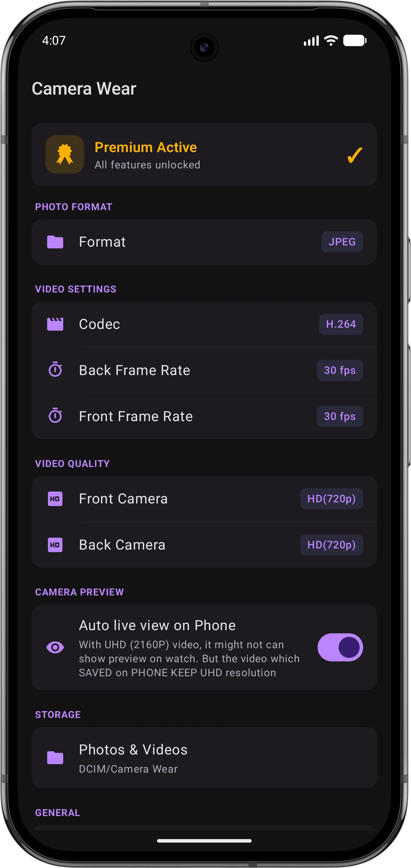
Task: Click the folder icon beside Format
Action: [x=55, y=242]
